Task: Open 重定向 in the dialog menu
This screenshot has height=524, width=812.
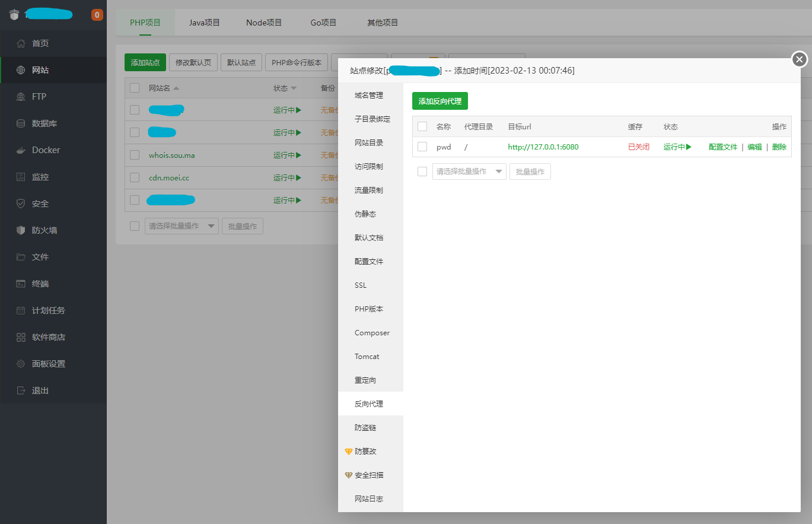Action: click(371, 380)
